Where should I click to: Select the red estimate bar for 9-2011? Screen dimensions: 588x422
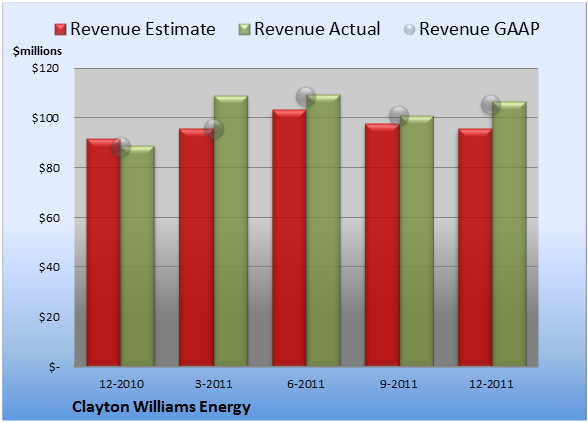382,245
